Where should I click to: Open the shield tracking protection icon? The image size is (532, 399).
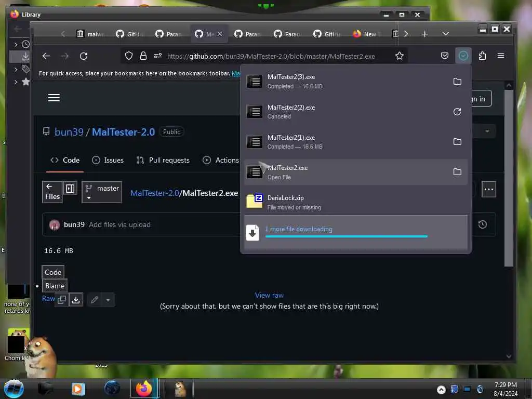[x=129, y=56]
